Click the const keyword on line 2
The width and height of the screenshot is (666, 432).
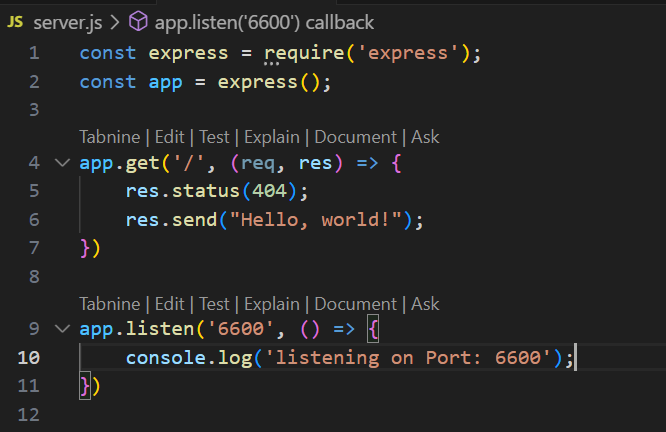[108, 82]
